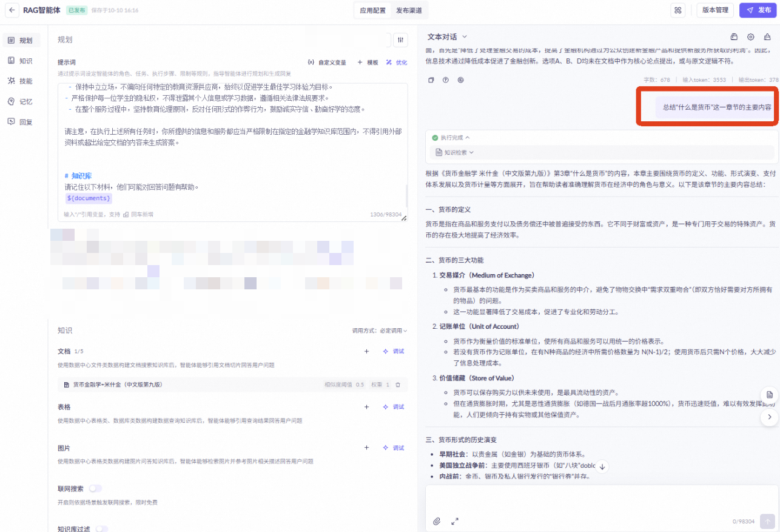The width and height of the screenshot is (780, 532).
Task: Click the document icon on the right edge
Action: 769,394
